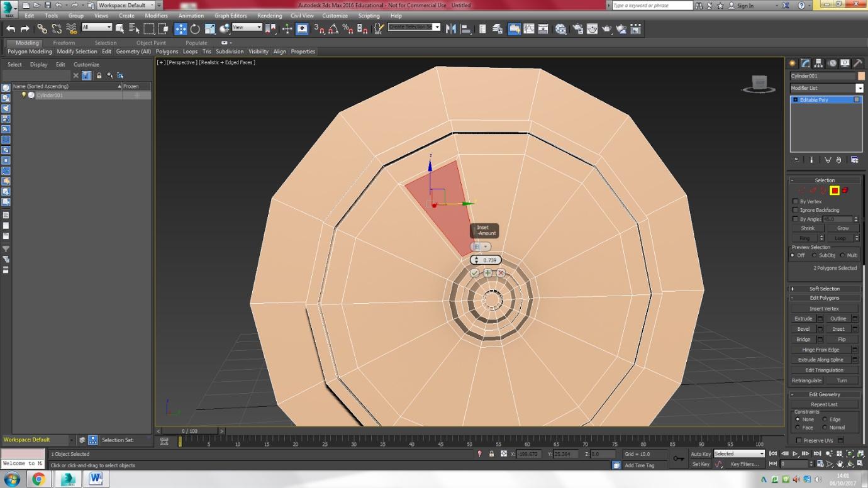Image resolution: width=868 pixels, height=488 pixels.
Task: Select the SubObj preview selection radio
Action: coord(815,255)
